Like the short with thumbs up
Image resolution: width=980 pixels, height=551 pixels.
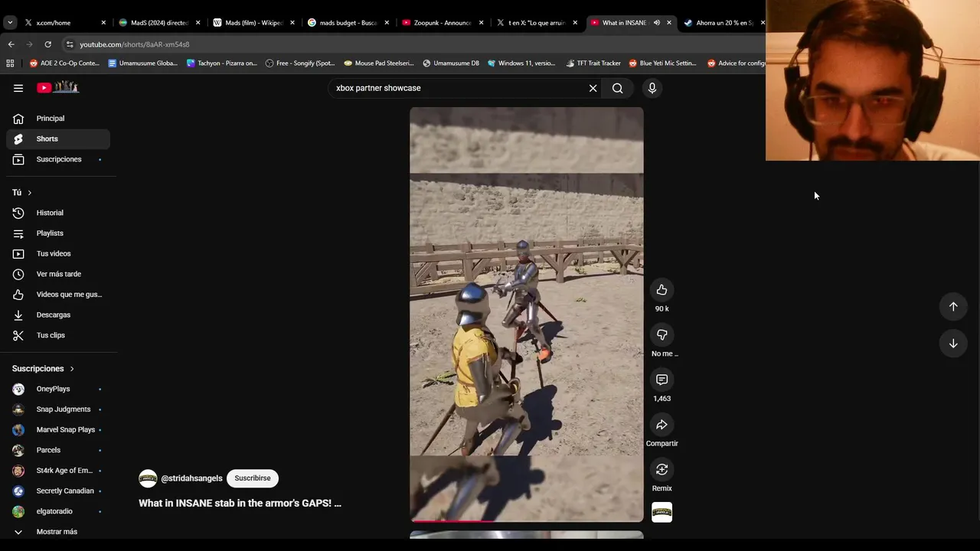[x=661, y=290]
